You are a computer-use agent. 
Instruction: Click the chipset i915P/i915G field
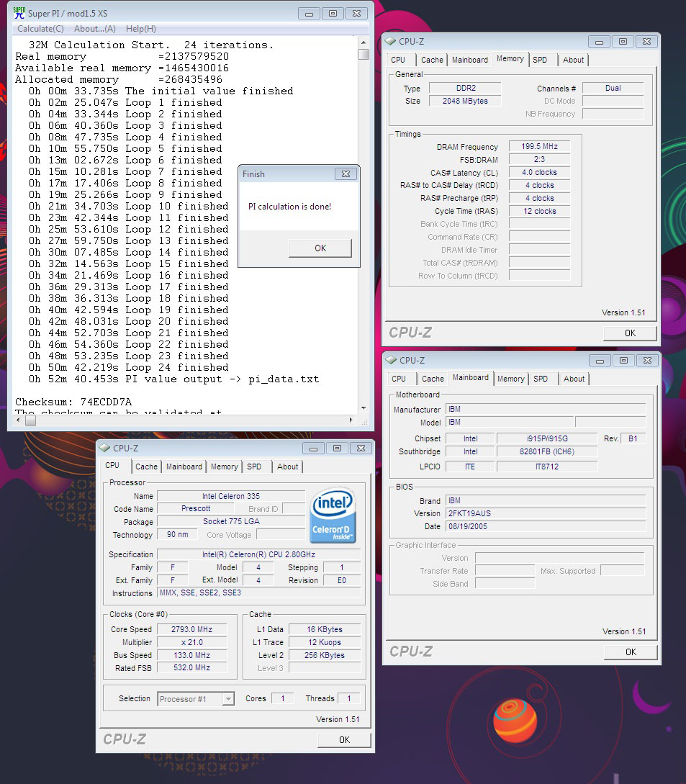pos(547,438)
